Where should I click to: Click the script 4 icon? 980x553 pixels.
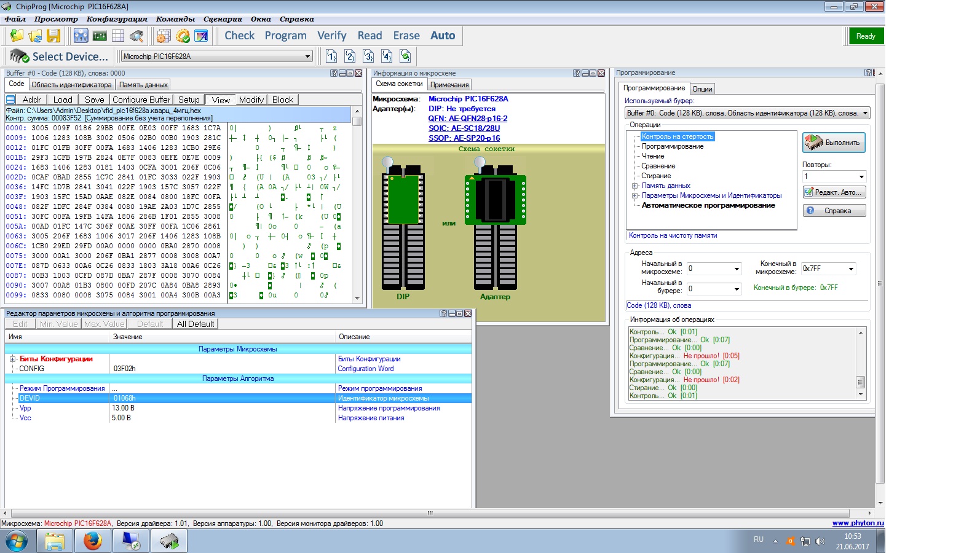(387, 56)
